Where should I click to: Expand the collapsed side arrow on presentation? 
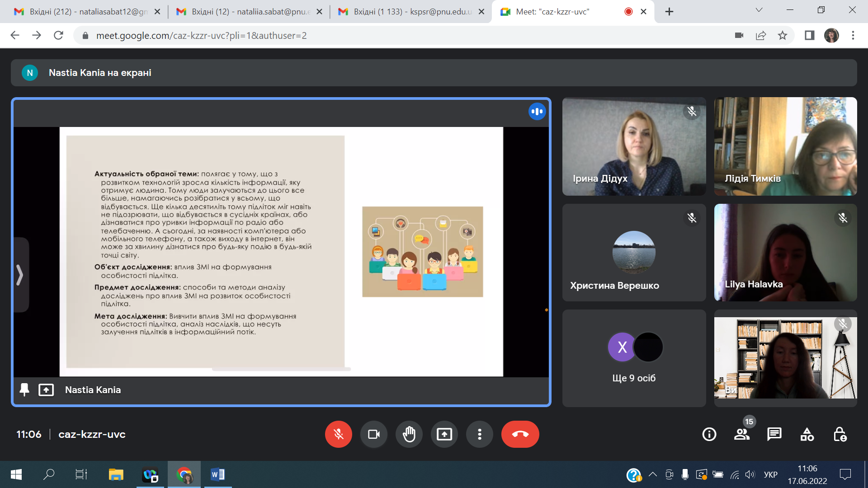[x=20, y=275]
